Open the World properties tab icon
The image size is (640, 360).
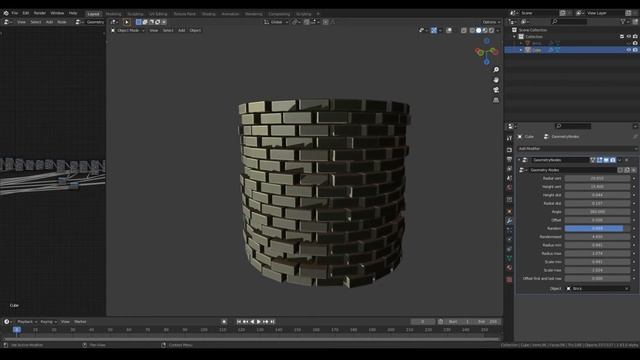point(509,188)
